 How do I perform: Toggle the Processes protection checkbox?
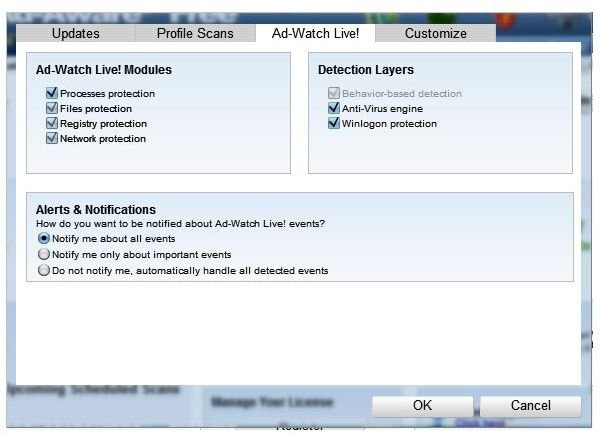(52, 93)
